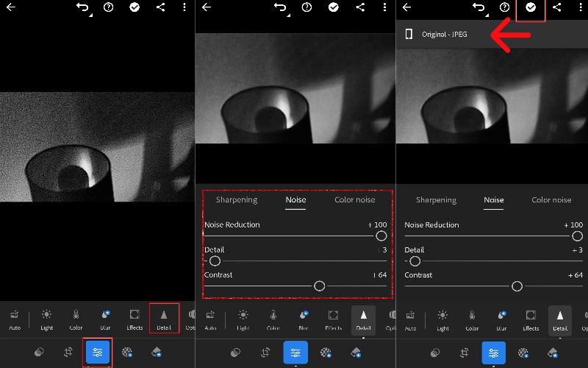Tap the blue edit sliders button in the first screenshot
Viewport: 588px width, 368px height.
[x=98, y=353]
